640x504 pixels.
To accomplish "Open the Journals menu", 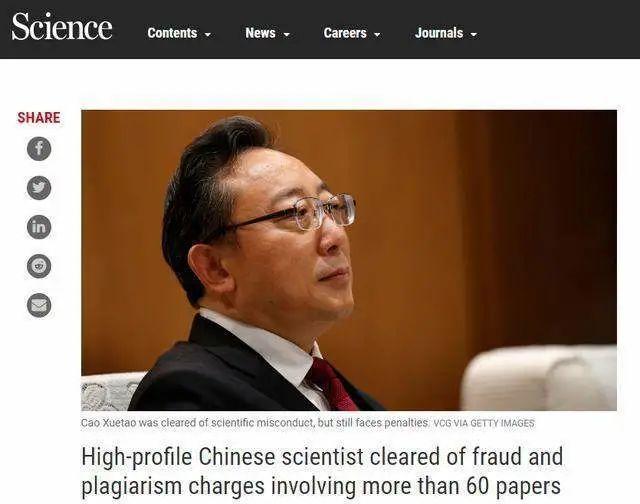I will pyautogui.click(x=446, y=33).
